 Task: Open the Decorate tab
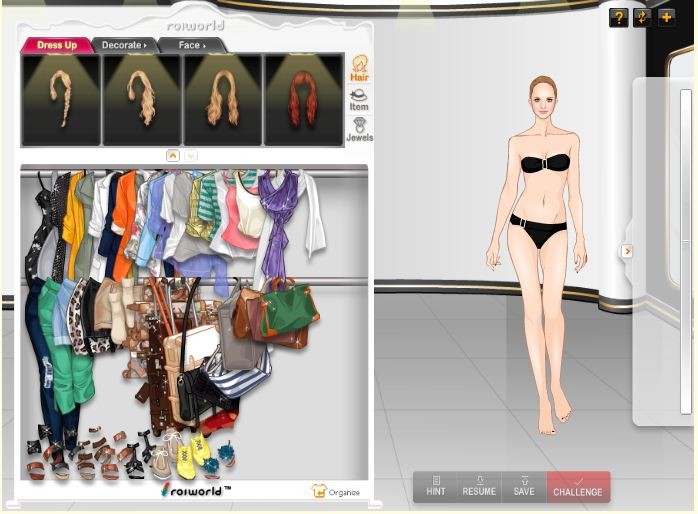click(x=127, y=45)
